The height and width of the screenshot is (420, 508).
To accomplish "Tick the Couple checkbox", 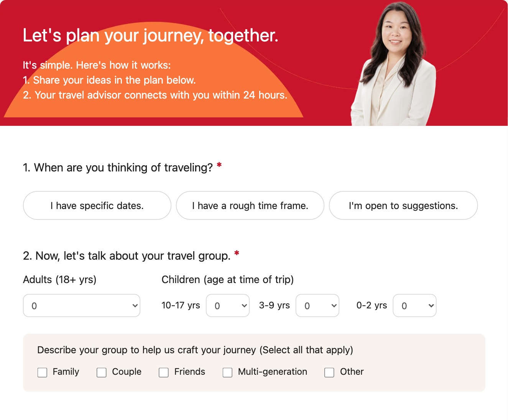I will point(102,372).
